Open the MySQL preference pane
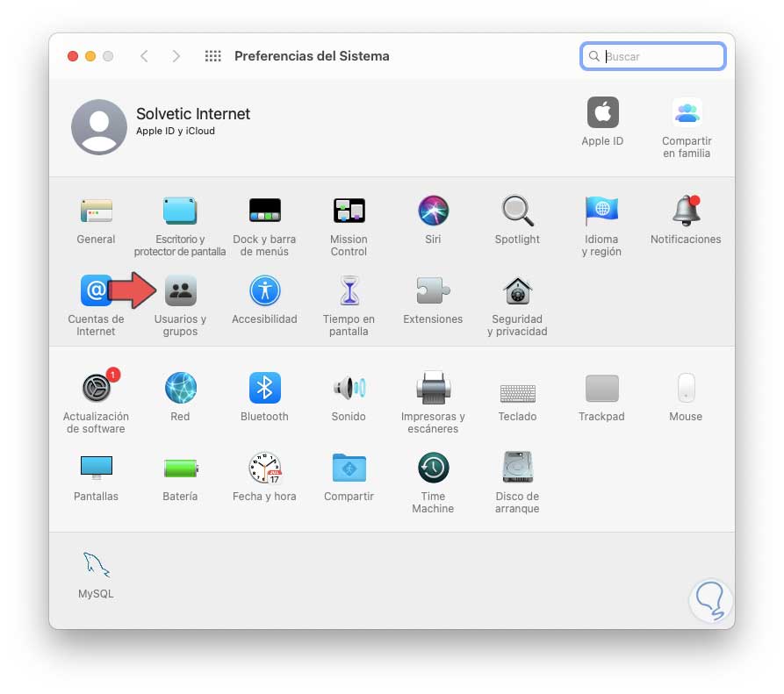 (96, 565)
